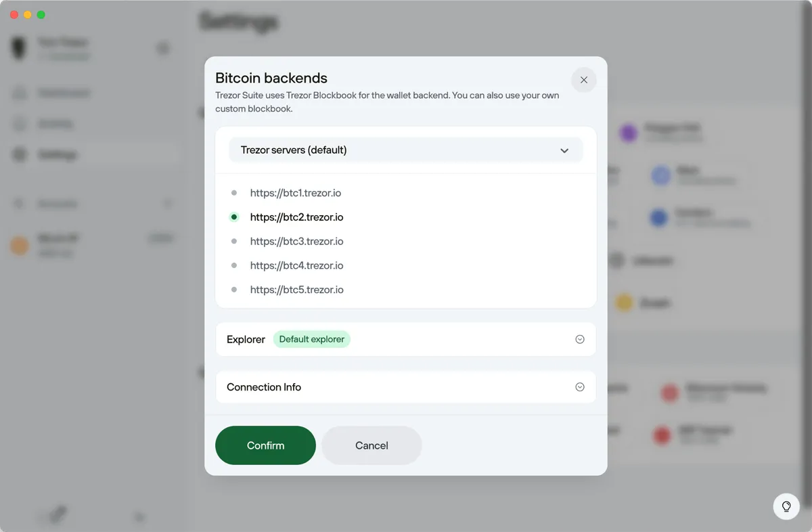The image size is (812, 532).
Task: Expand the Connection Info section
Action: tap(579, 386)
